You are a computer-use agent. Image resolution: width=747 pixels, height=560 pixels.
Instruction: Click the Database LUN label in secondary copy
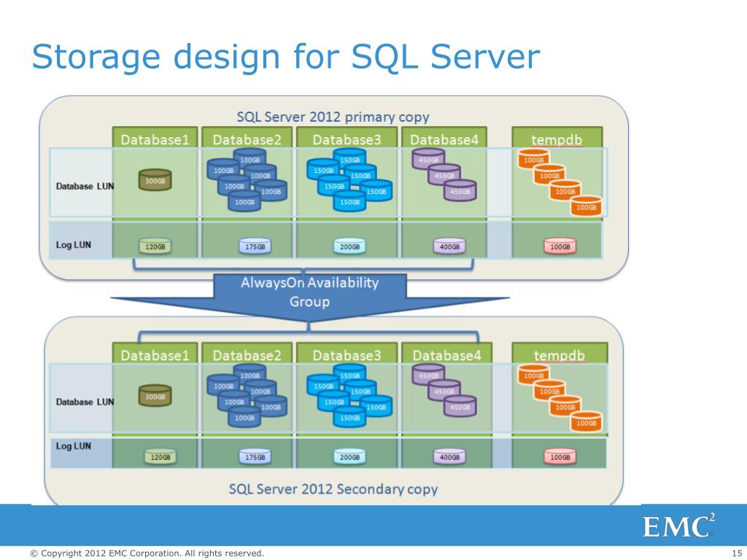click(85, 402)
